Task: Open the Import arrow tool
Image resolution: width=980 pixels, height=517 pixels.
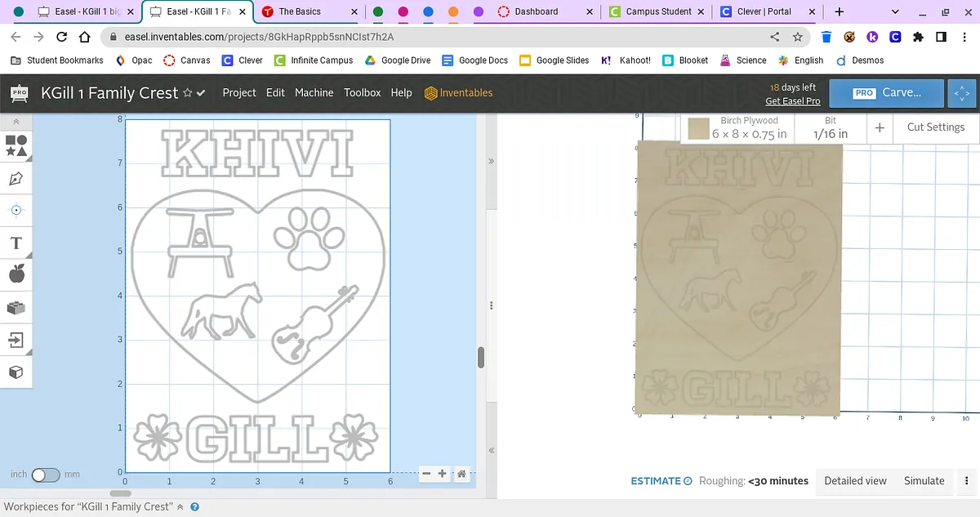Action: (x=16, y=339)
